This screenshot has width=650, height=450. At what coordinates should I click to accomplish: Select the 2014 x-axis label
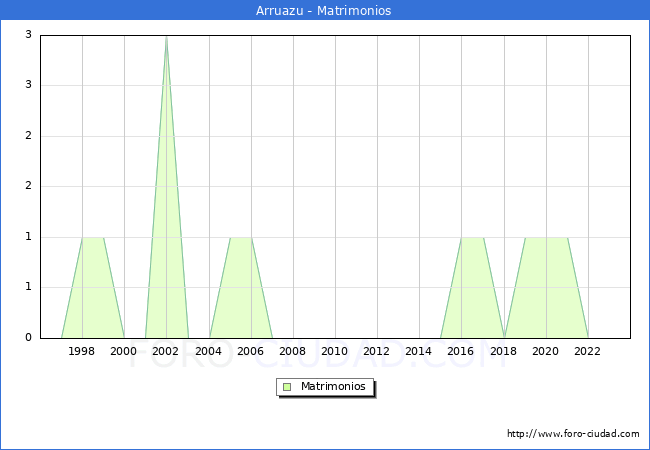coord(419,351)
